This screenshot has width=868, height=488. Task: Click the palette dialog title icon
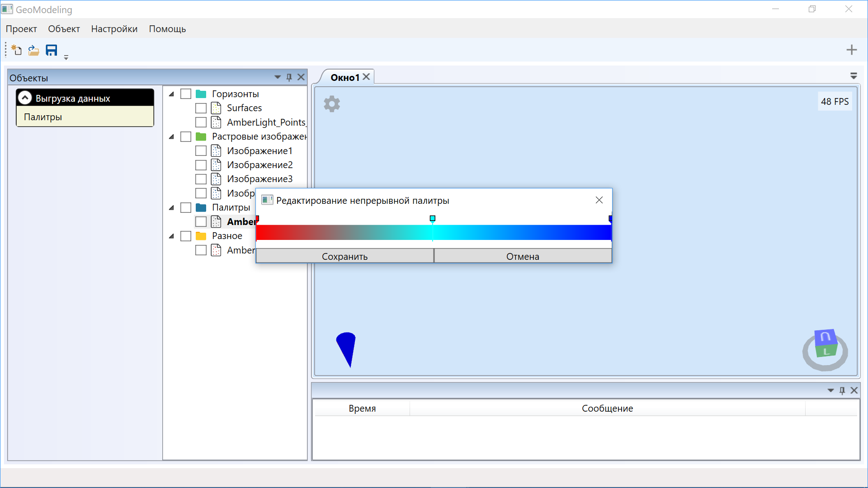(x=267, y=200)
